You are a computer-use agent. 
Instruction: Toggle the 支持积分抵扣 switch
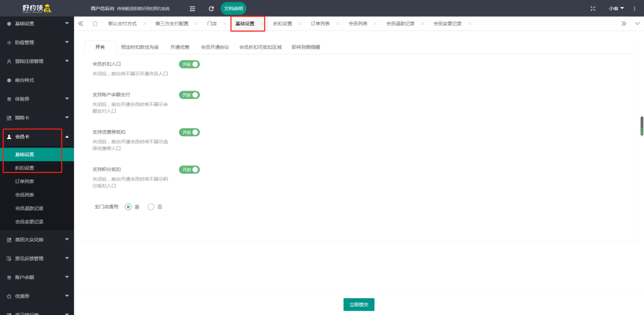click(189, 169)
